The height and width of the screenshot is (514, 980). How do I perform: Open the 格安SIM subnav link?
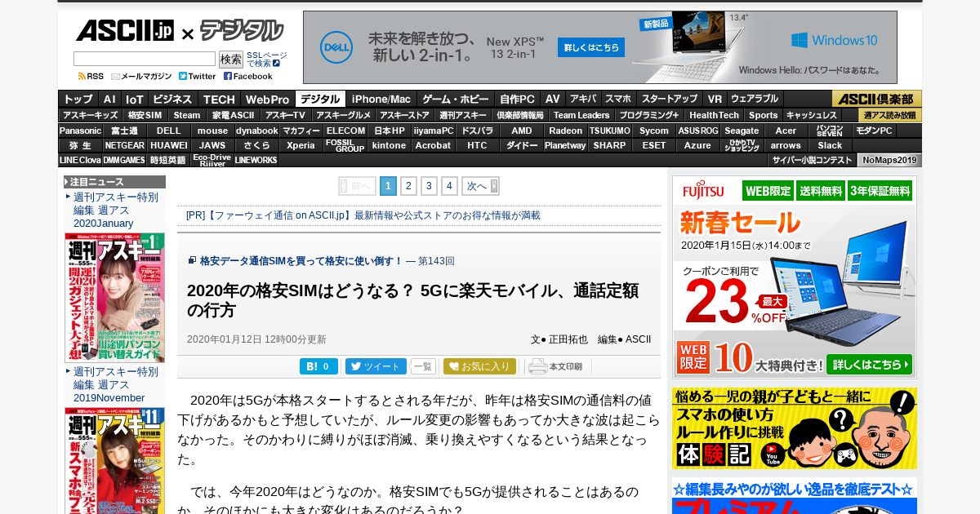(145, 115)
